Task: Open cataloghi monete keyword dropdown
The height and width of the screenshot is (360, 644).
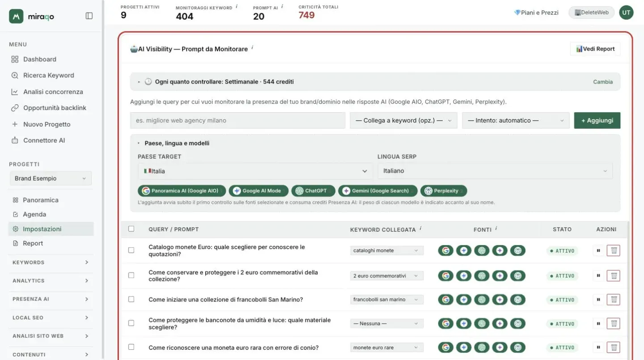Action: (387, 250)
